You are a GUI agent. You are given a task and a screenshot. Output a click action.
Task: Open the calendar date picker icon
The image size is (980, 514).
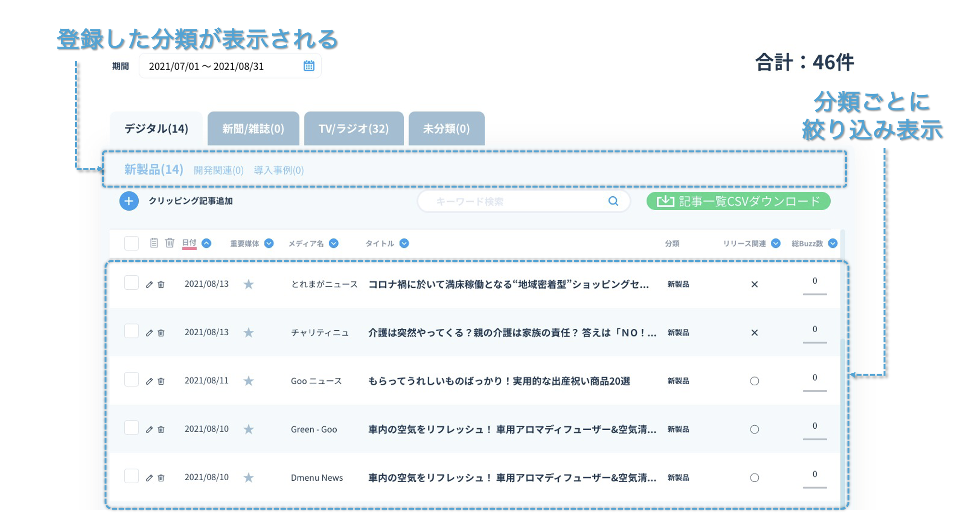click(309, 66)
